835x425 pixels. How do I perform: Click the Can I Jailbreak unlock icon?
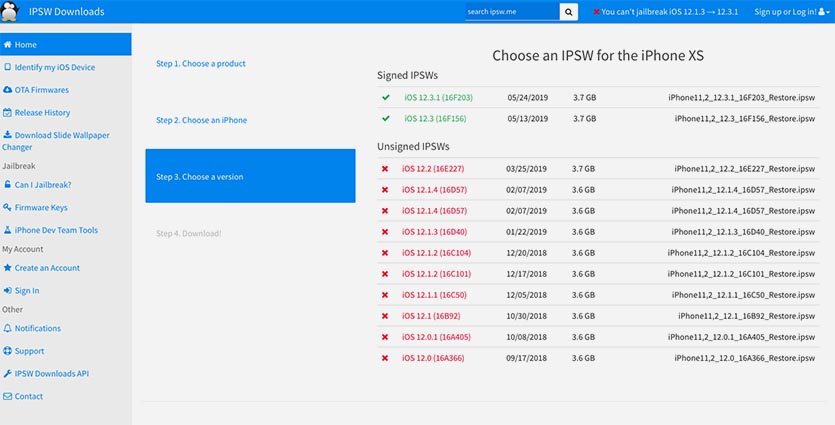(x=7, y=184)
